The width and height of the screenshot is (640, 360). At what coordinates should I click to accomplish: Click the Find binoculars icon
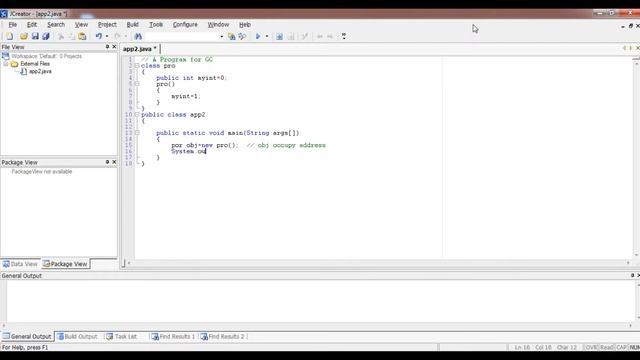point(138,36)
